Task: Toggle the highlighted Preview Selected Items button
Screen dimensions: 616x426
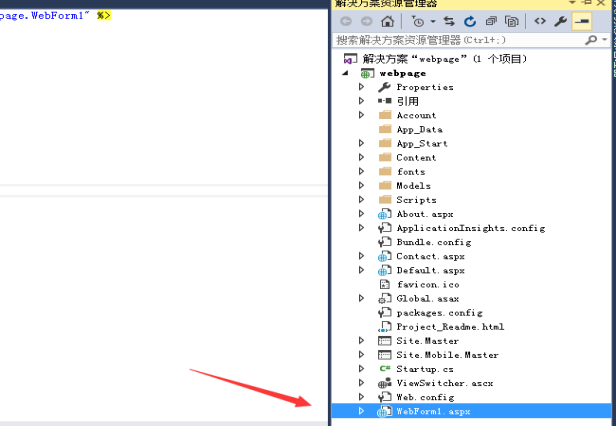Action: pyautogui.click(x=581, y=20)
